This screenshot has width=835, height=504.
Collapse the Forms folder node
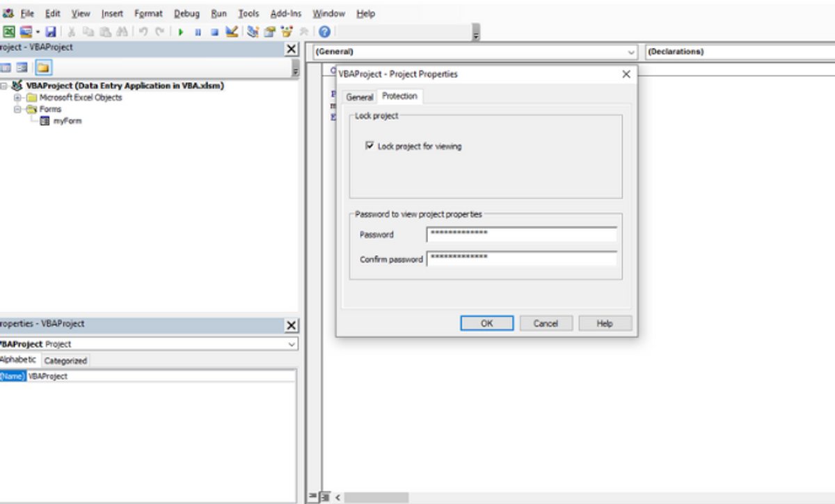pyautogui.click(x=17, y=109)
